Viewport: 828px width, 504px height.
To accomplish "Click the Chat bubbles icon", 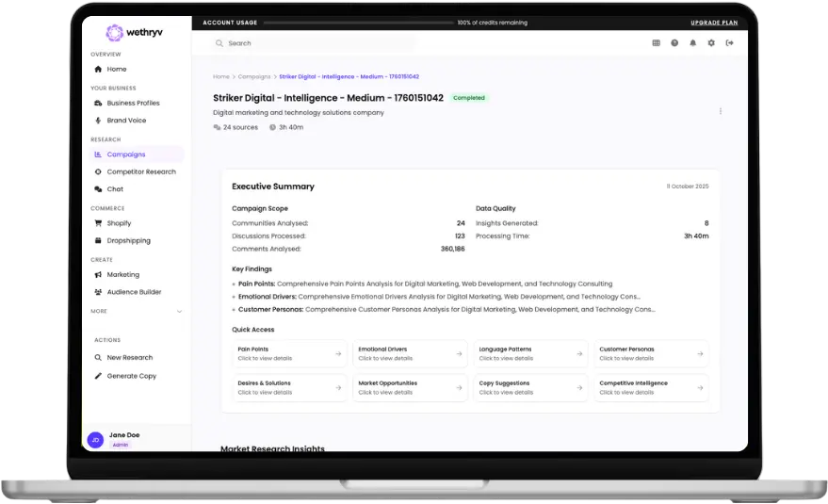I will [x=98, y=189].
